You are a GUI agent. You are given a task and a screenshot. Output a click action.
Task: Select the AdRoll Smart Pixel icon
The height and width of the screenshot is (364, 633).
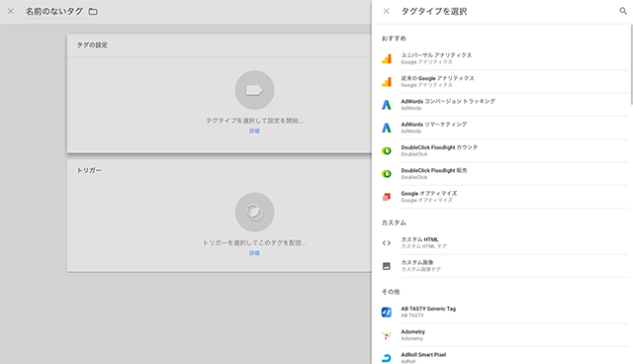[387, 358]
